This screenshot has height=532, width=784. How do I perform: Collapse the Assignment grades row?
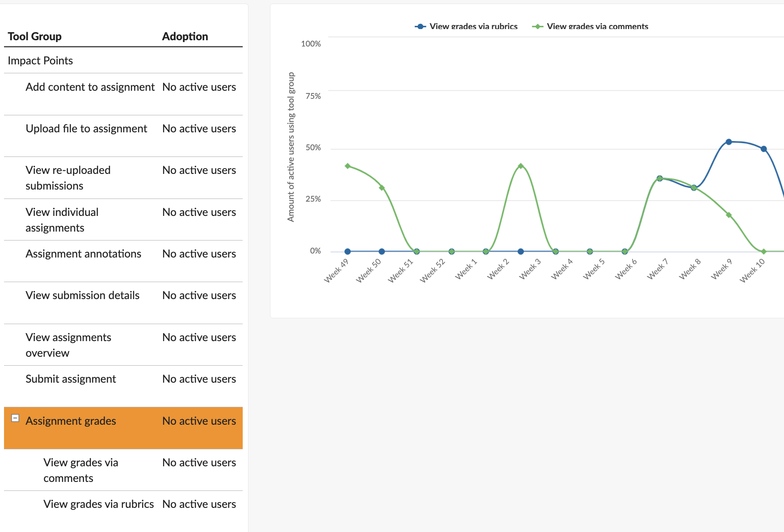pyautogui.click(x=15, y=418)
